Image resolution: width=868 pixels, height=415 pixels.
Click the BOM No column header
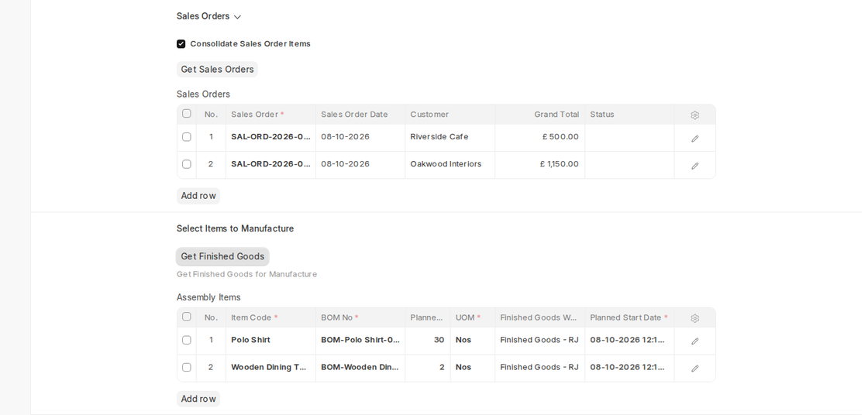[x=360, y=317]
